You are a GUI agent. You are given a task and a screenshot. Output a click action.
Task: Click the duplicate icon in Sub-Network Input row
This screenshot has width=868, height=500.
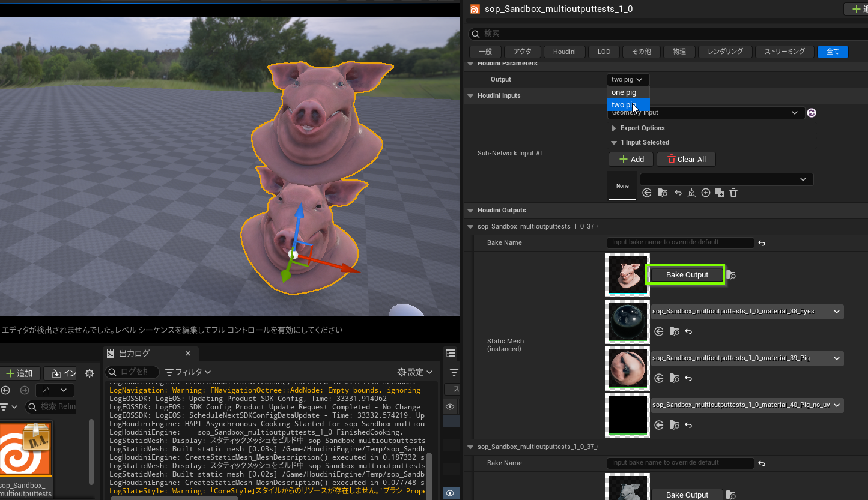(x=720, y=193)
